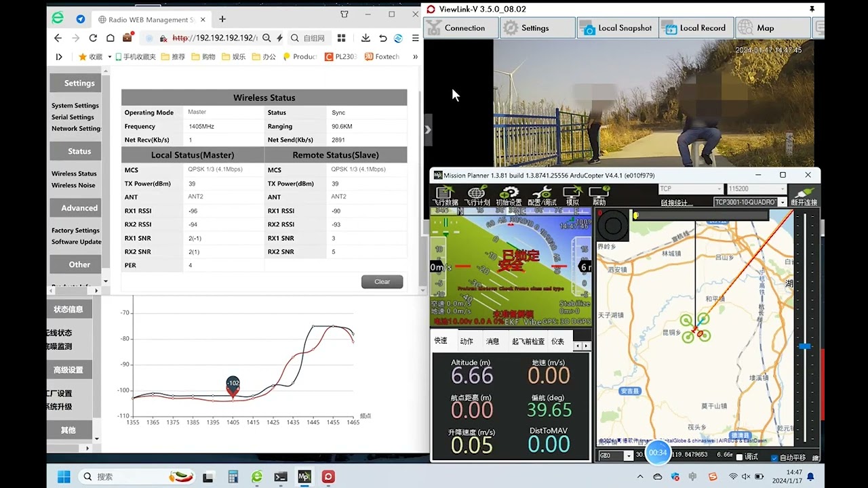Open System Settings link
Screen dimensions: 868x488
coord(75,106)
